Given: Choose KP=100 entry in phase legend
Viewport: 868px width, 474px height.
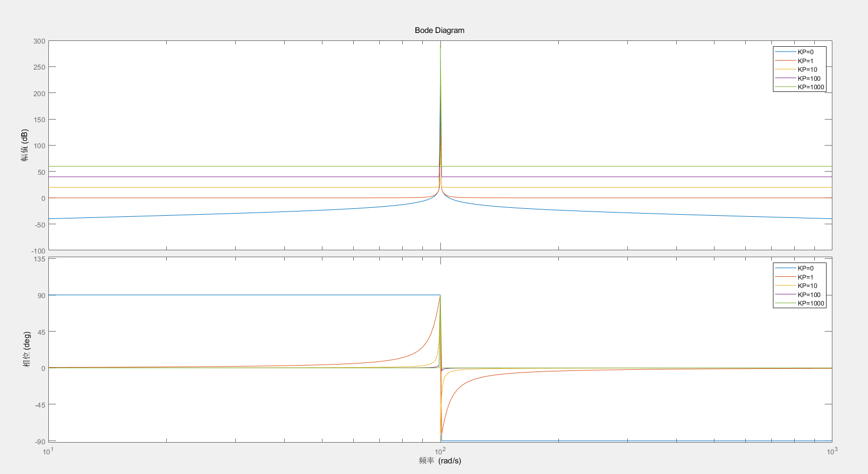Looking at the screenshot, I should [809, 295].
